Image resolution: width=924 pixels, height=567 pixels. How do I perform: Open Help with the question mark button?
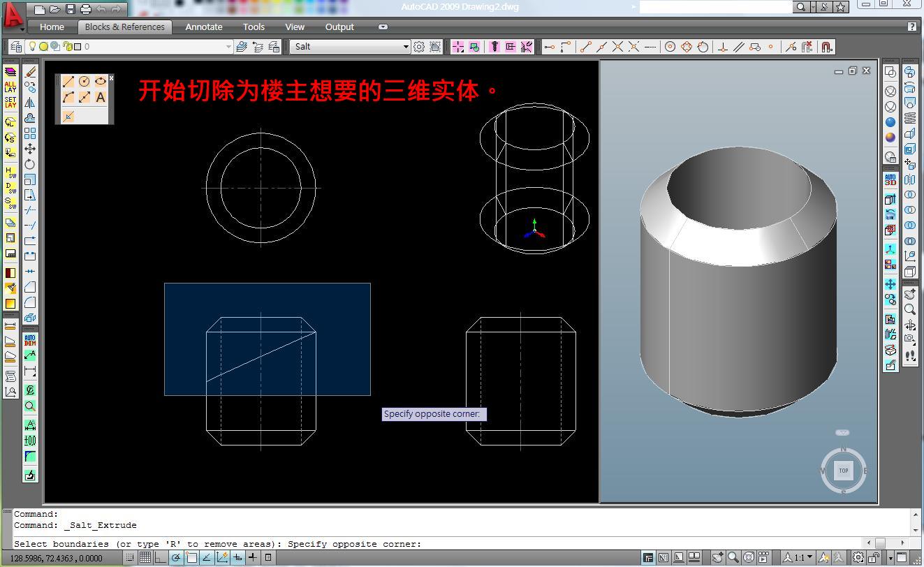tap(912, 27)
